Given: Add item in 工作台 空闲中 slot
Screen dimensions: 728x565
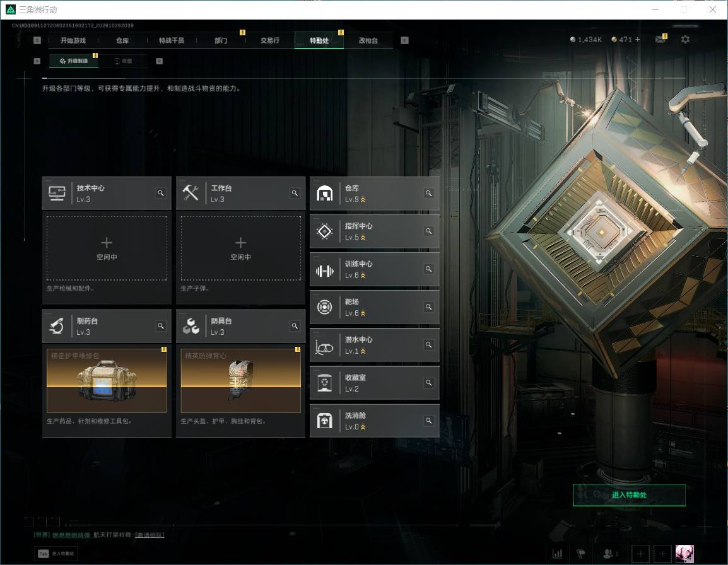Looking at the screenshot, I should (240, 248).
